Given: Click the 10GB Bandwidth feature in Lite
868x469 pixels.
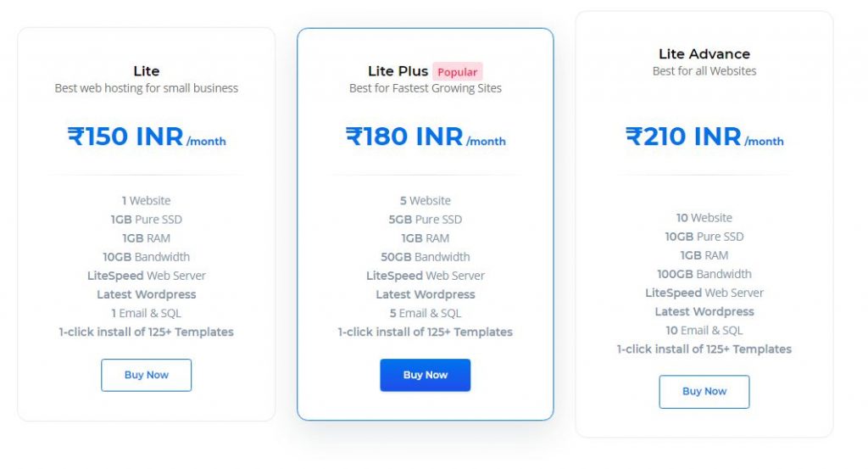Looking at the screenshot, I should (146, 257).
